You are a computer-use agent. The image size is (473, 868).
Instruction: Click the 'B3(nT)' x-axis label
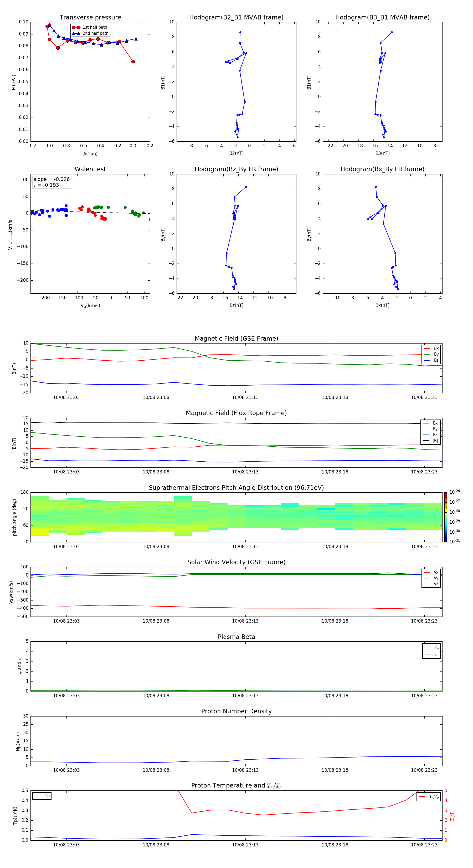(382, 153)
